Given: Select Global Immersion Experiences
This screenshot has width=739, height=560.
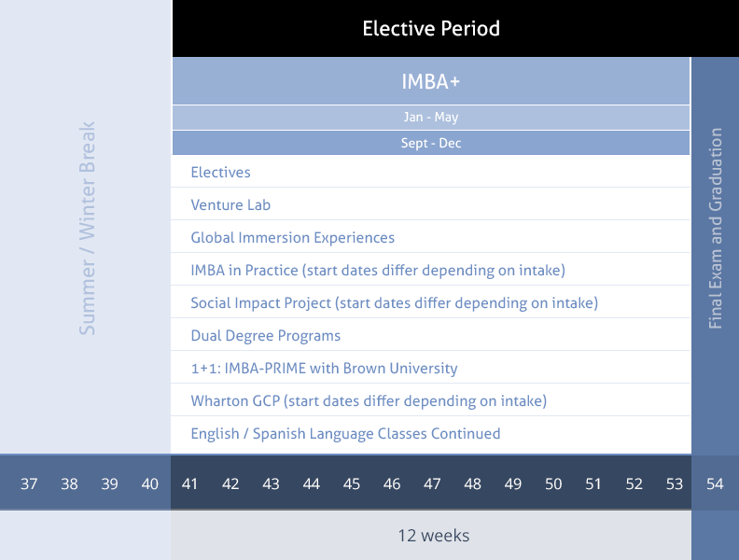Looking at the screenshot, I should 293,238.
